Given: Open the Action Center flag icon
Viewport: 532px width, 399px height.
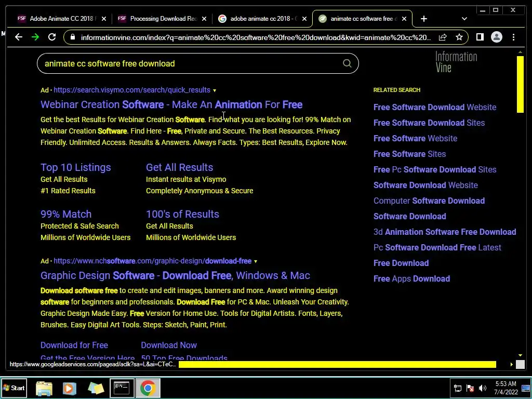Looking at the screenshot, I should [470, 388].
